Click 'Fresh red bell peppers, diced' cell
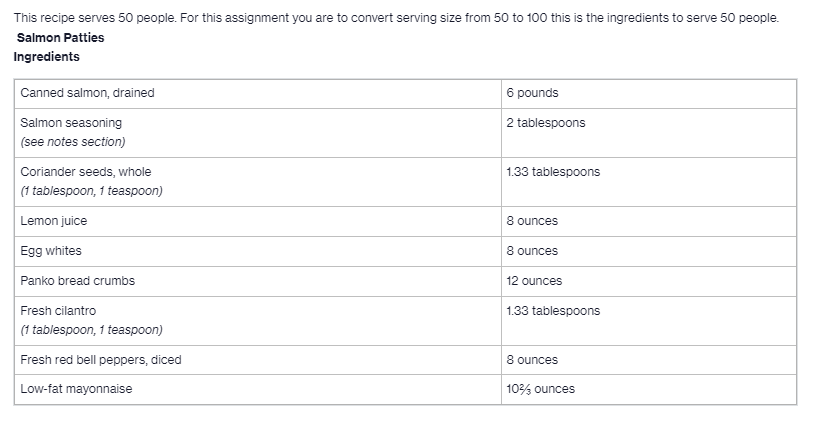The height and width of the screenshot is (424, 813). [101, 360]
